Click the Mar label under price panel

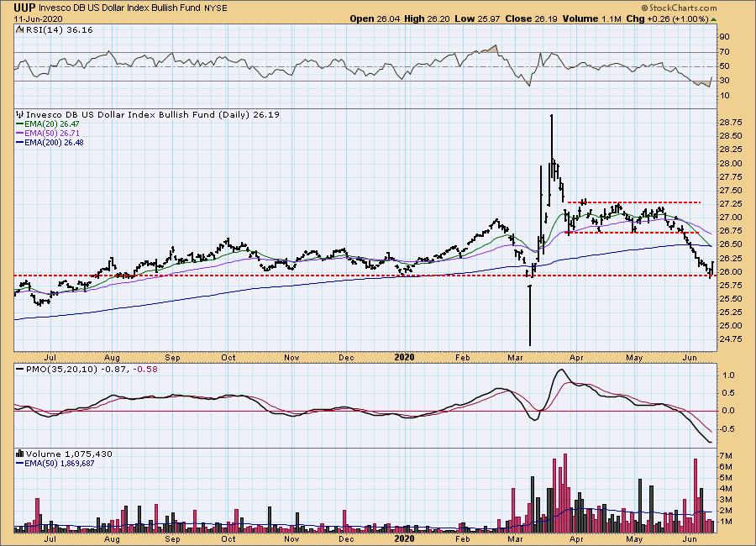pyautogui.click(x=516, y=357)
